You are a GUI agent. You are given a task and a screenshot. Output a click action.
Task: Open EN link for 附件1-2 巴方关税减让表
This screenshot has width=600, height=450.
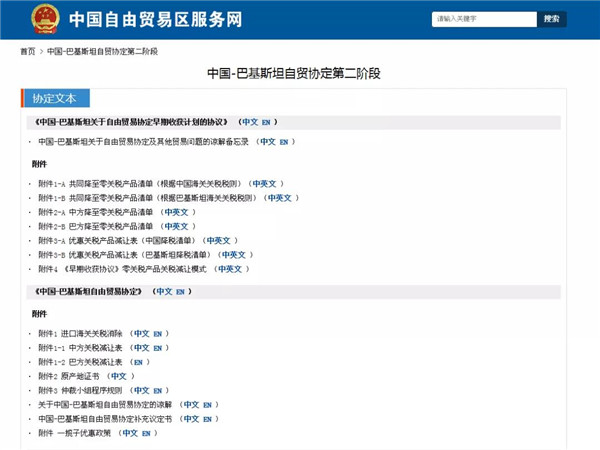point(141,362)
